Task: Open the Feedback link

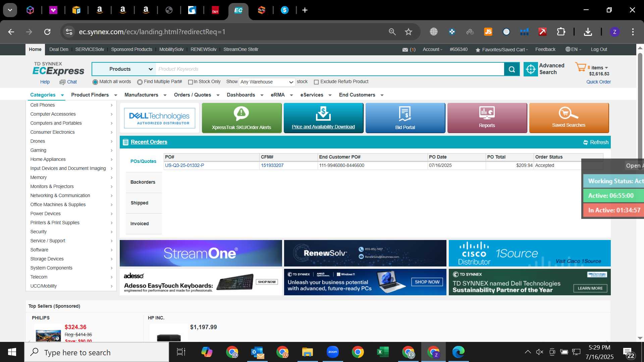Action: (545, 50)
